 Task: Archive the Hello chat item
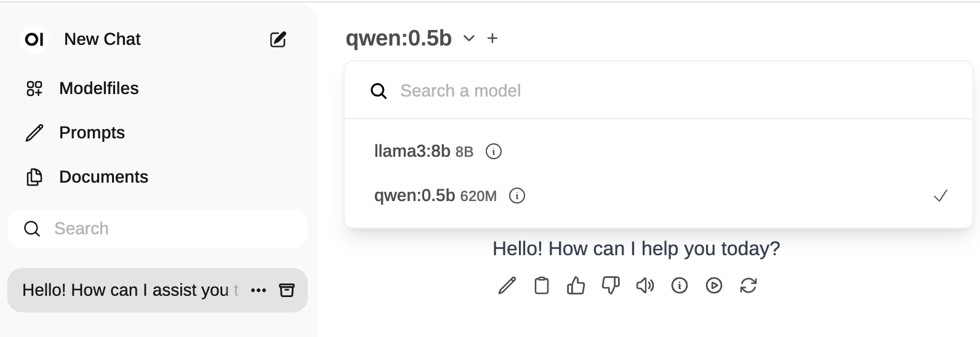click(287, 290)
